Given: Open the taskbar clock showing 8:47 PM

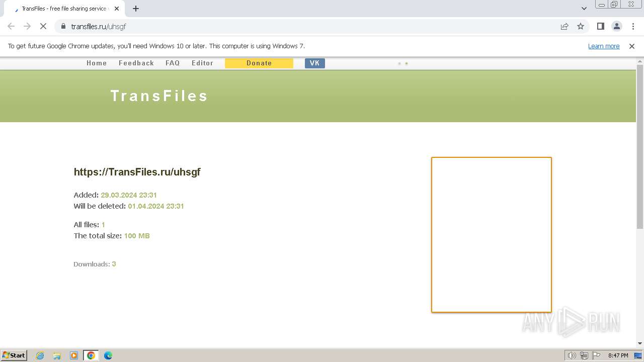Looking at the screenshot, I should click(x=618, y=355).
